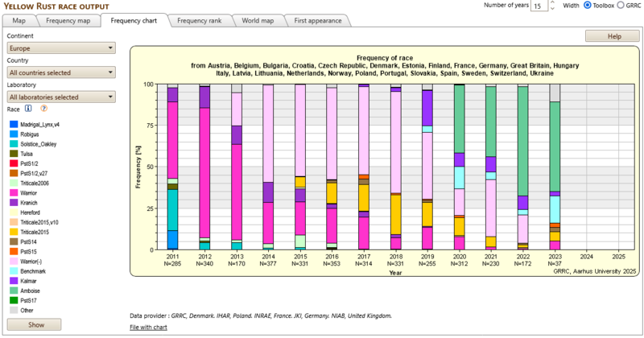Open the Laboratory selection dropdown
The image size is (644, 338).
tap(61, 97)
